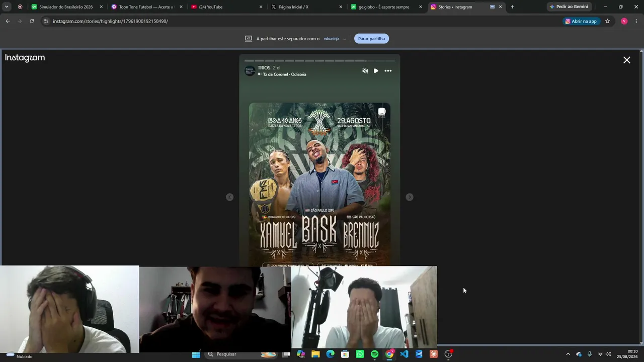The width and height of the screenshot is (644, 362).
Task: Advance to the next story
Action: (x=410, y=197)
